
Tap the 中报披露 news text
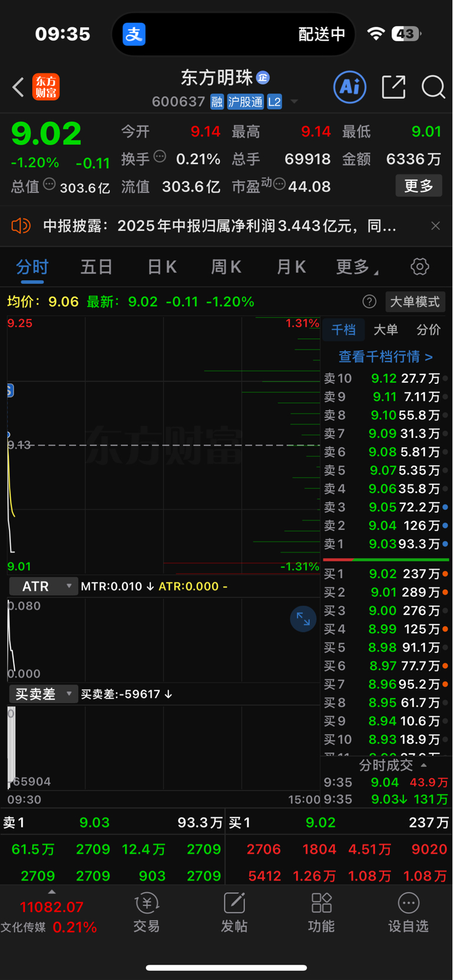(x=220, y=225)
